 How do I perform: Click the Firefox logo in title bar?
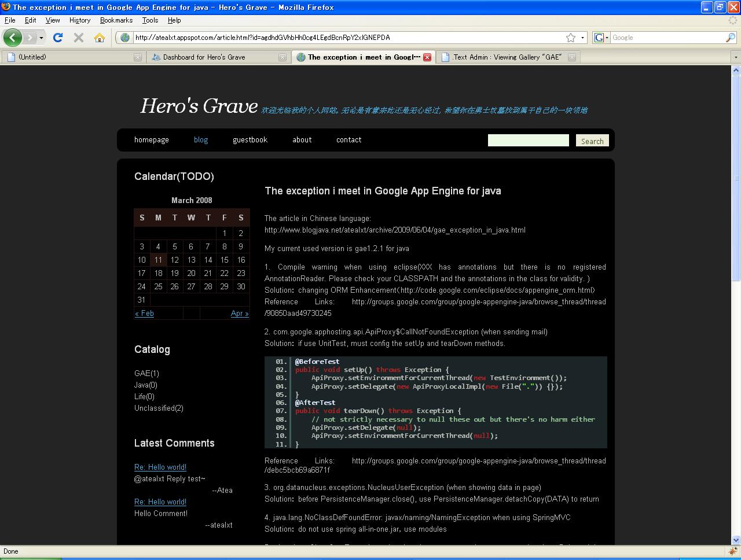tap(6, 7)
